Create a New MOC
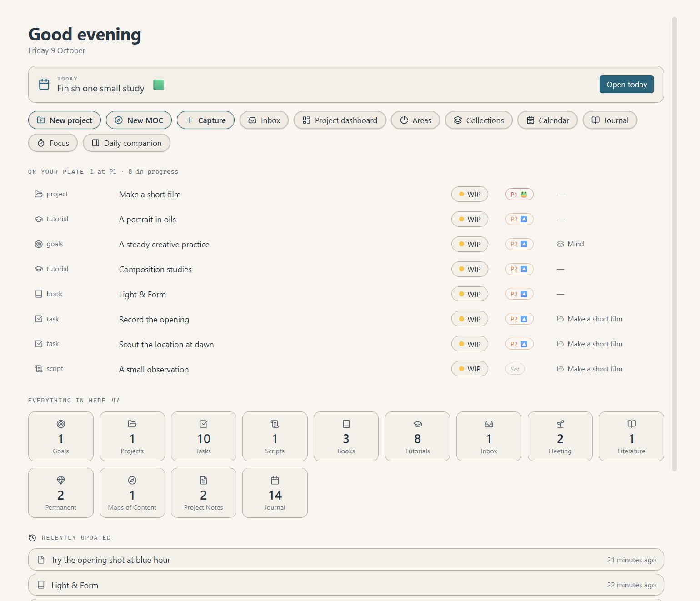 [139, 120]
